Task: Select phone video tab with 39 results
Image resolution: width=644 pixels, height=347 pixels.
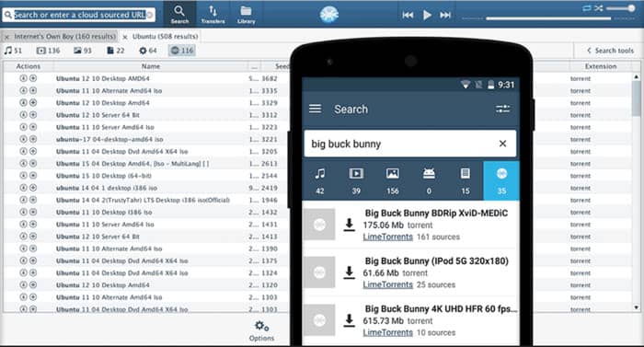Action: pyautogui.click(x=356, y=180)
